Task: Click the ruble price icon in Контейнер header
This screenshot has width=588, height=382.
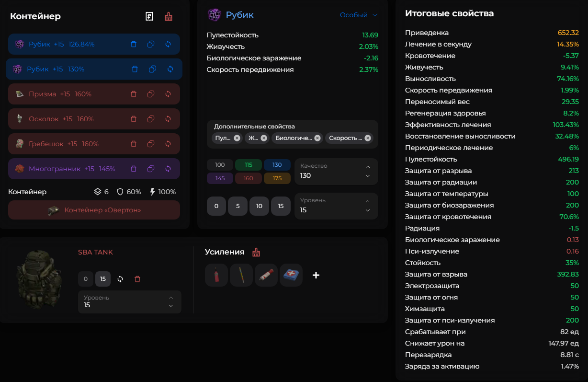Action: pos(149,17)
